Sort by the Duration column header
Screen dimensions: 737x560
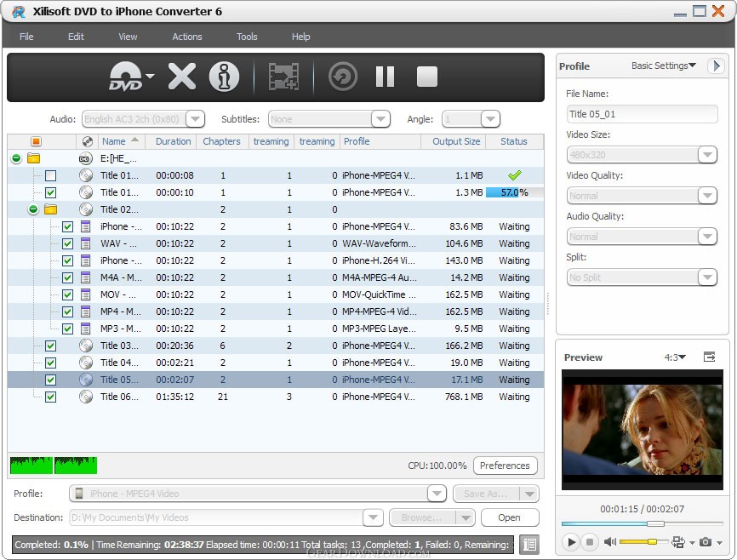[173, 141]
